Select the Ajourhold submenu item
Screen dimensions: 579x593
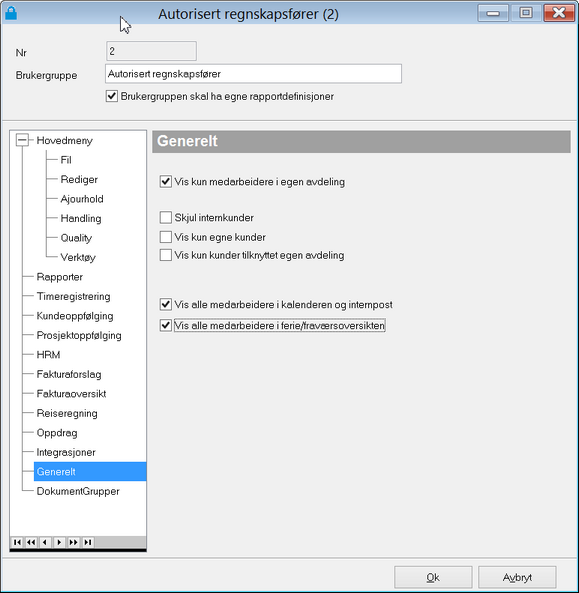click(82, 199)
